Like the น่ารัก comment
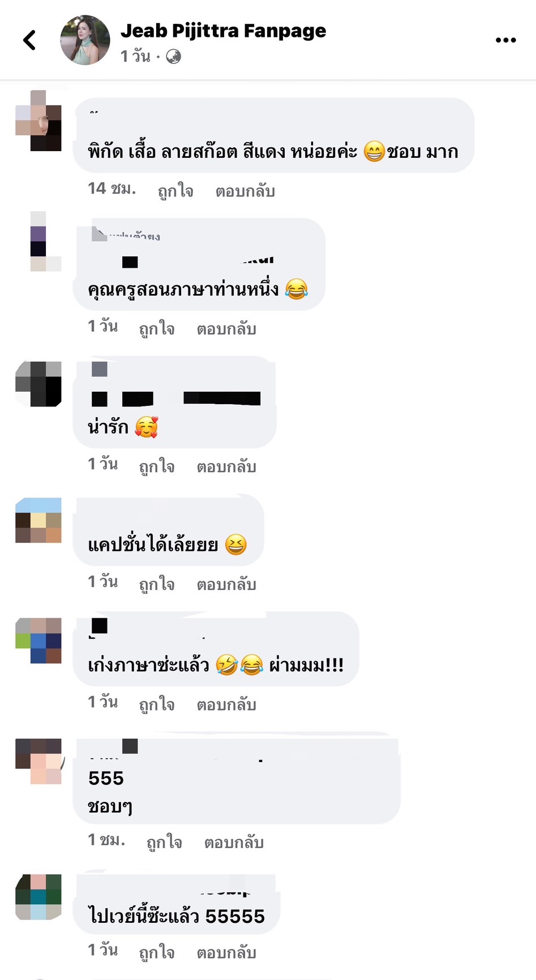Image resolution: width=536 pixels, height=980 pixels. point(157,466)
